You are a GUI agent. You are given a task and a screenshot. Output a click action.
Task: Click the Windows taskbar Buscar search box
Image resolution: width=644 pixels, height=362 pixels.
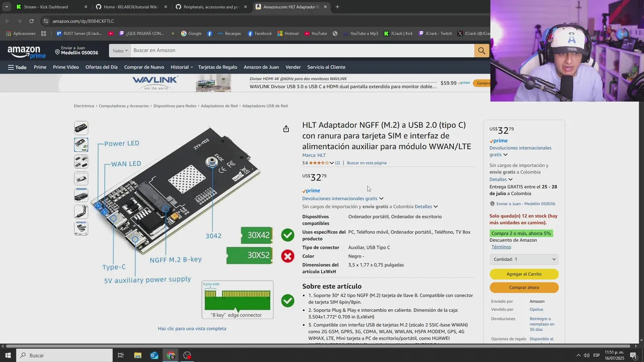pos(64,355)
